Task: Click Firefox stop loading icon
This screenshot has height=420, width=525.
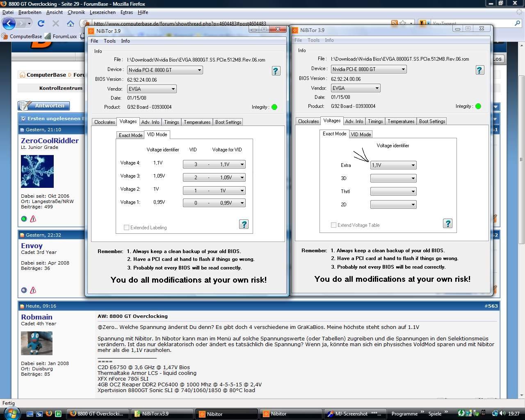Action: (x=56, y=24)
